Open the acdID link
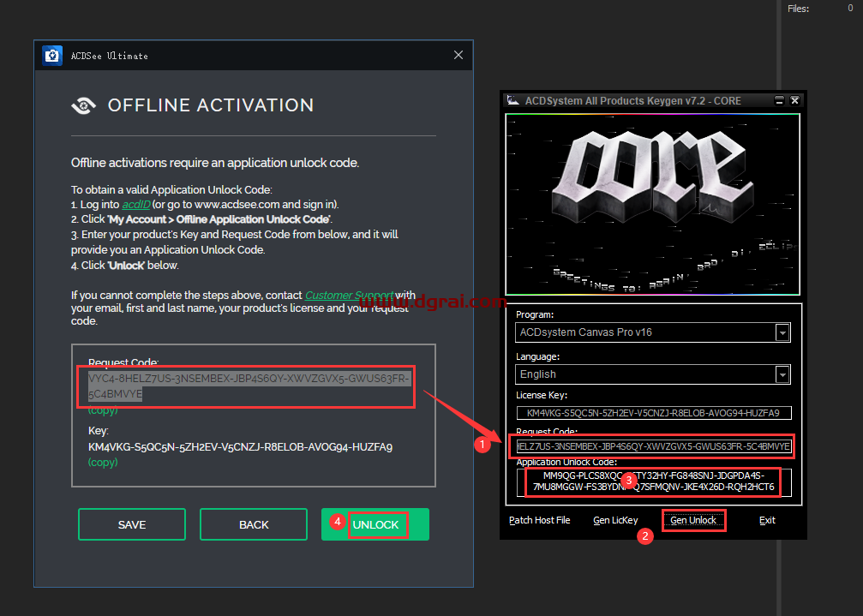The image size is (863, 616). [135, 204]
